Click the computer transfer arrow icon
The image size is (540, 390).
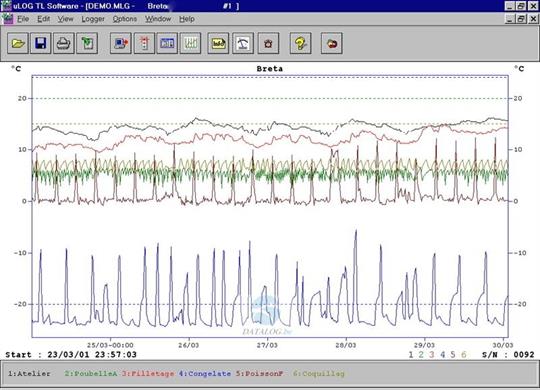[x=121, y=43]
